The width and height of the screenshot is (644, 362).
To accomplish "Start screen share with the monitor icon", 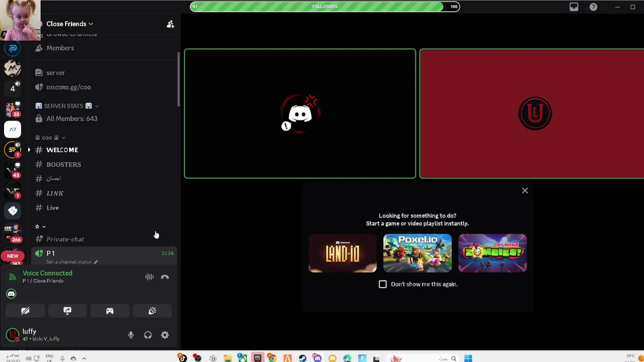I will point(67,311).
